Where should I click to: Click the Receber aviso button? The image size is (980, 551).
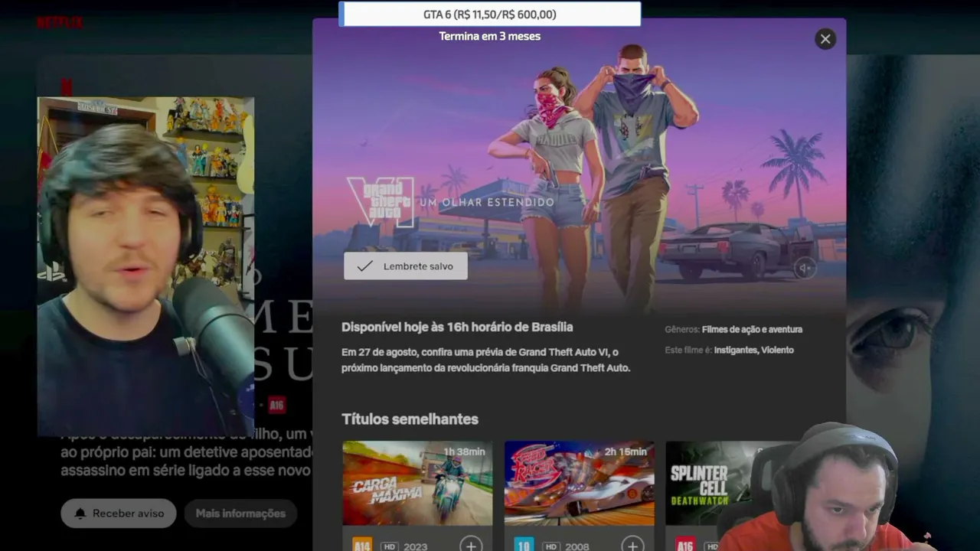pos(119,514)
